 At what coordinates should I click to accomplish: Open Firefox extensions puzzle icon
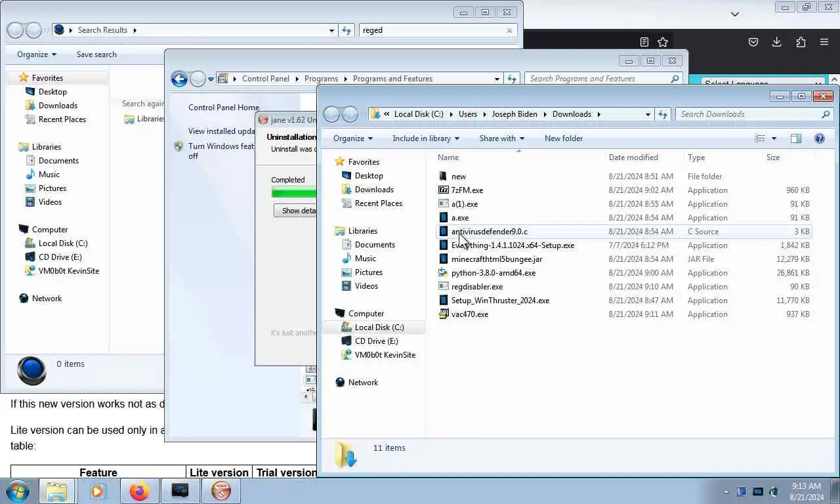click(x=801, y=42)
